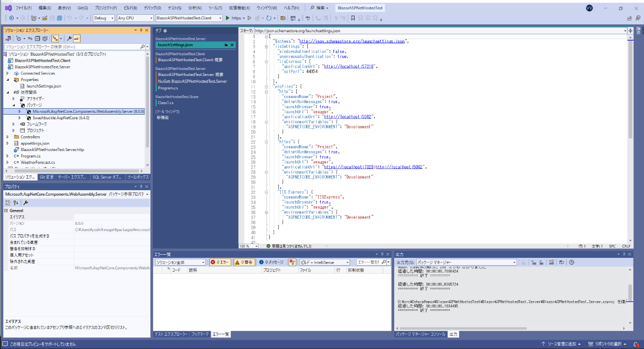Click the notification bell in status bar
644x349 pixels.
coord(637,344)
